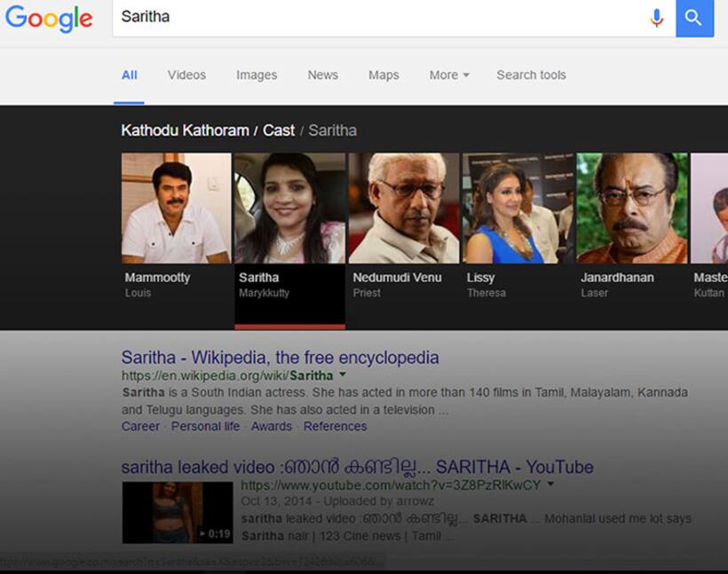Viewport: 728px width, 574px height.
Task: Select Janardhanan cast photo
Action: click(631, 208)
